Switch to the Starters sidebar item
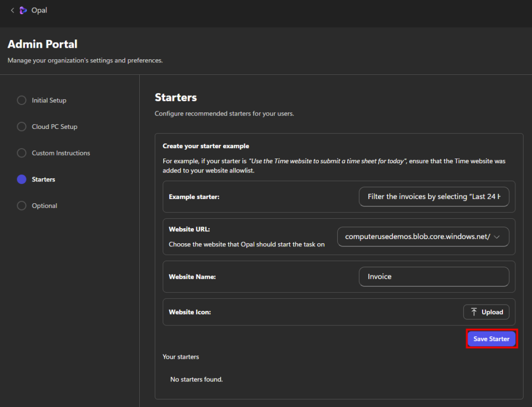532x407 pixels. tap(43, 179)
